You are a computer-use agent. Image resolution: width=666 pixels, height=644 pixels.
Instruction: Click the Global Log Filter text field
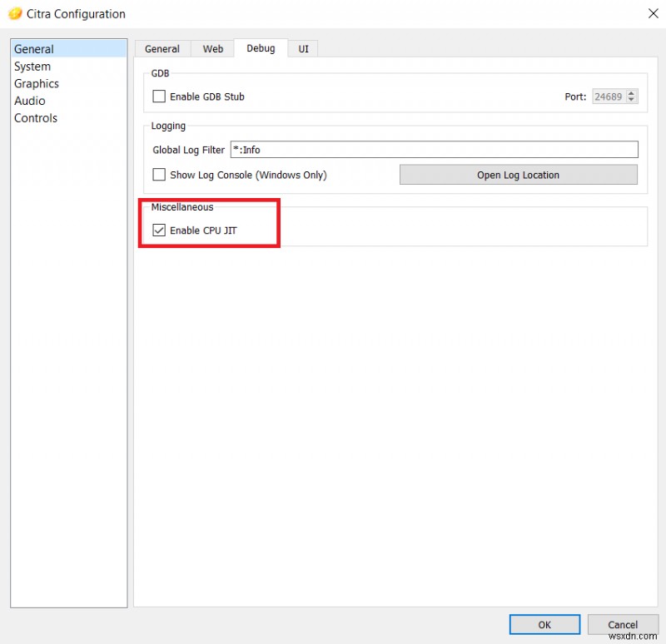[433, 150]
